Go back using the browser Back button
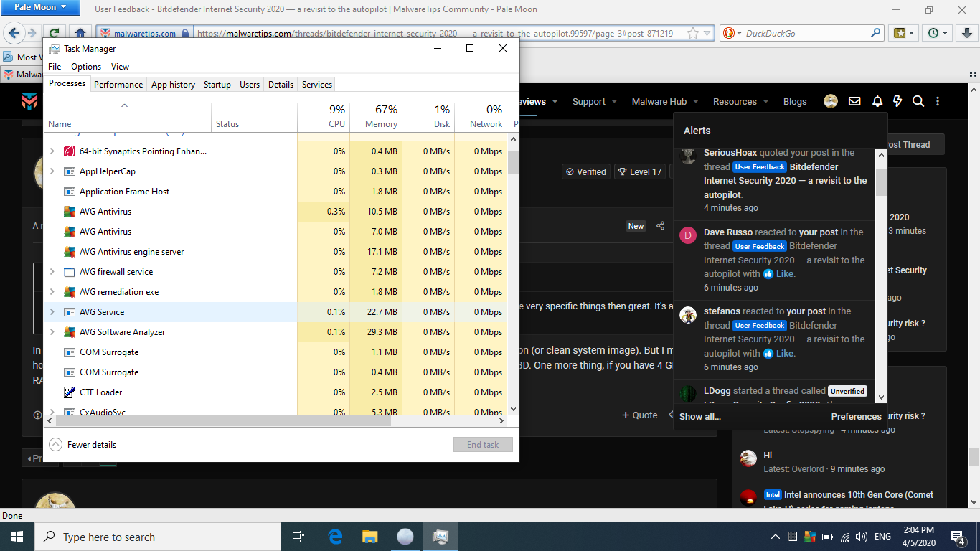The width and height of the screenshot is (980, 551). tap(14, 33)
